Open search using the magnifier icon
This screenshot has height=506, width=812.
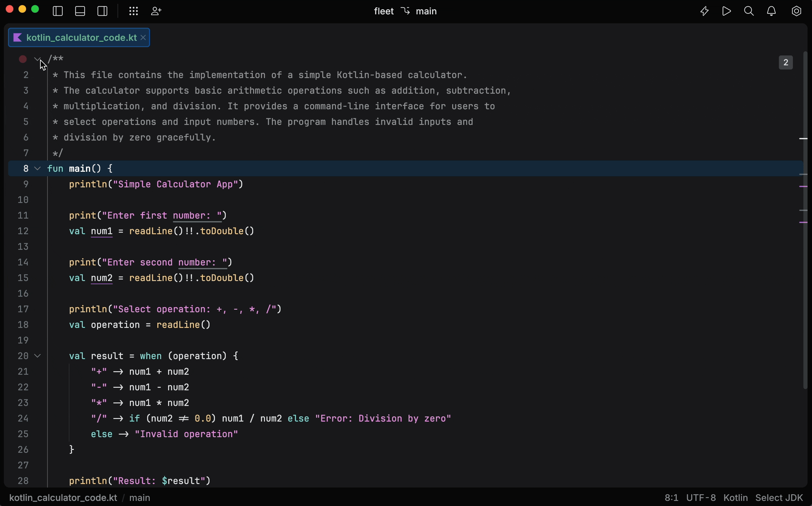pyautogui.click(x=749, y=11)
